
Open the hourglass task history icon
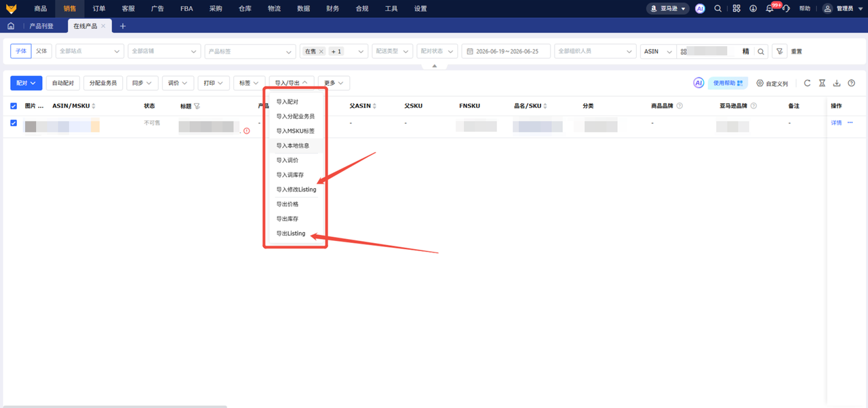(x=822, y=83)
